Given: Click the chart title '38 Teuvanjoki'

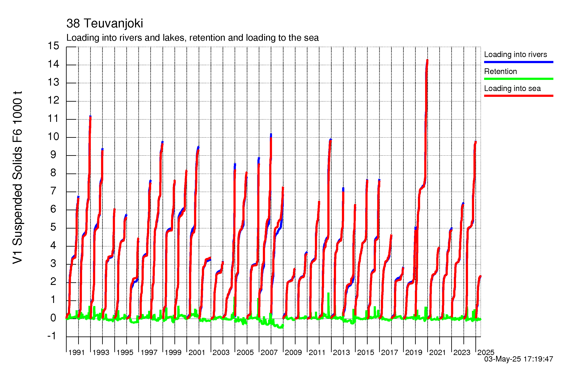Looking at the screenshot, I should tap(105, 24).
